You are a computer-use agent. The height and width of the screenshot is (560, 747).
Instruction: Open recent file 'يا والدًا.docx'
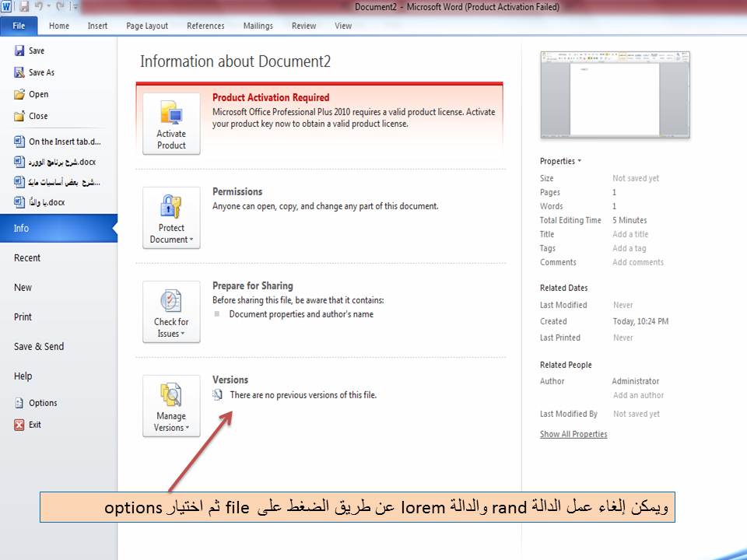(40, 202)
